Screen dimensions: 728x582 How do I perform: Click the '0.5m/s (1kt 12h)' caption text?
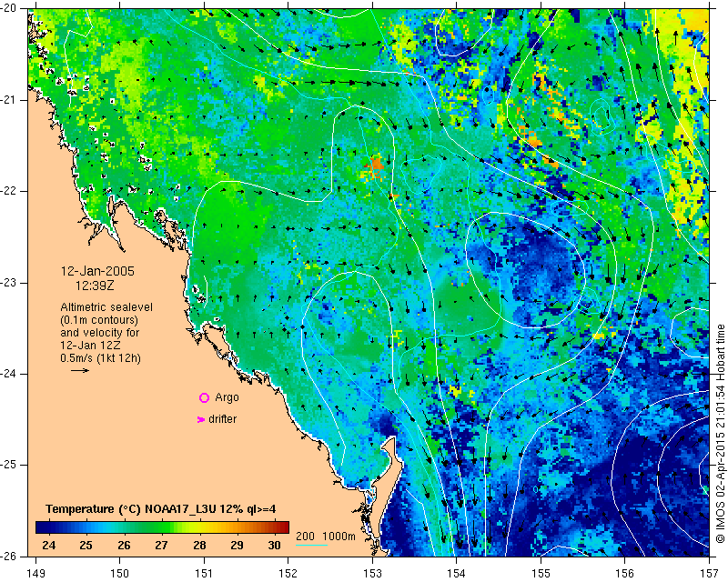tap(100, 357)
